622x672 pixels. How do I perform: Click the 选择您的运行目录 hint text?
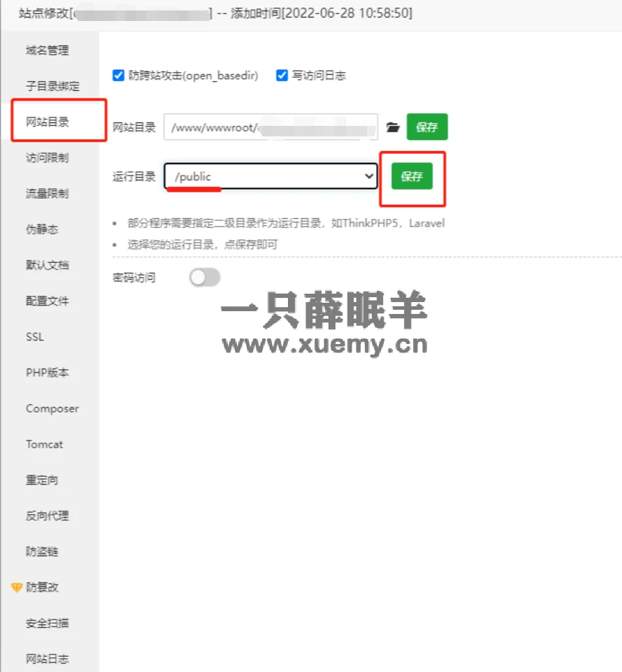click(x=203, y=245)
